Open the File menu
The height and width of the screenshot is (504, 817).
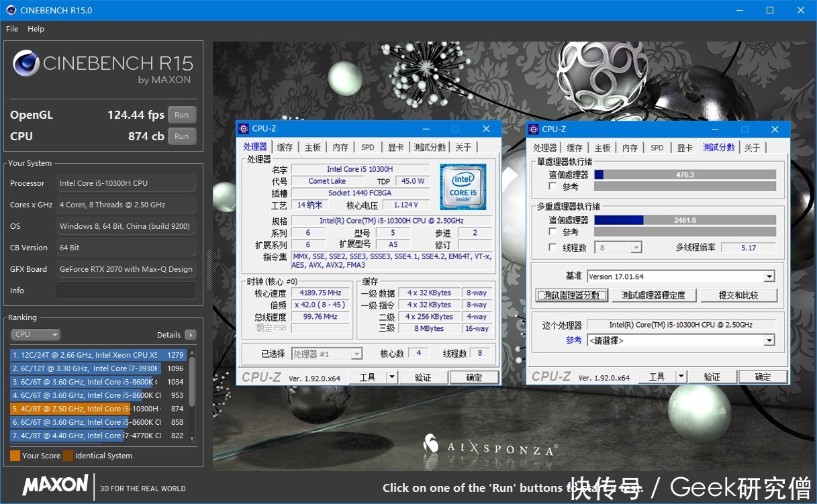11,29
